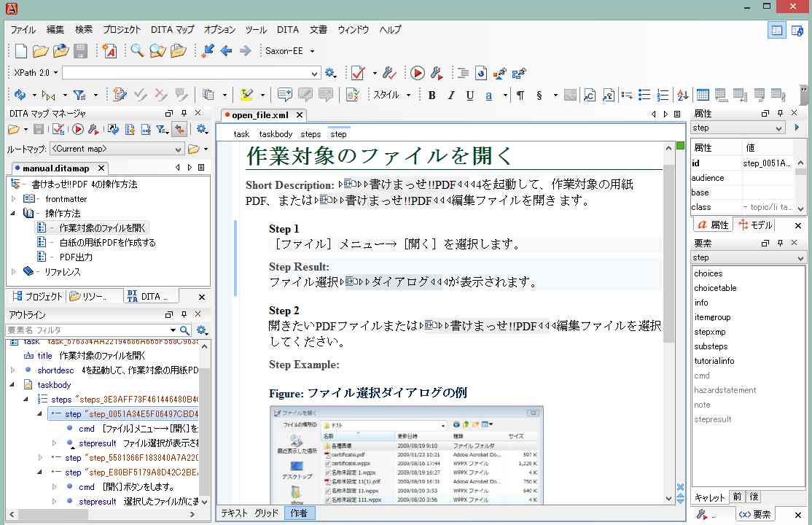Select 白紙の用紙PDFを作成する topic

107,243
